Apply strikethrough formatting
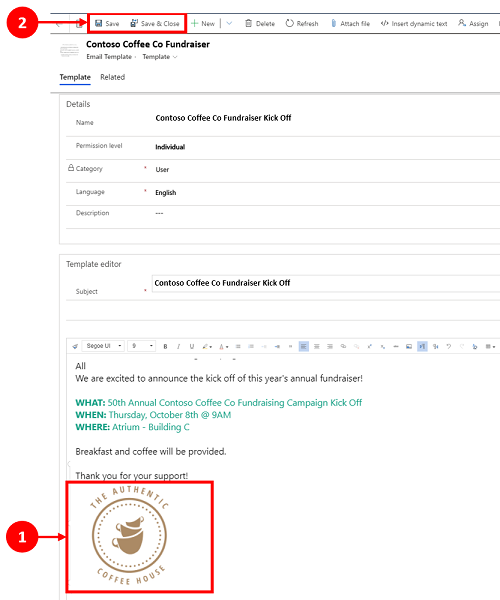This screenshot has height=600, width=500. pyautogui.click(x=396, y=346)
